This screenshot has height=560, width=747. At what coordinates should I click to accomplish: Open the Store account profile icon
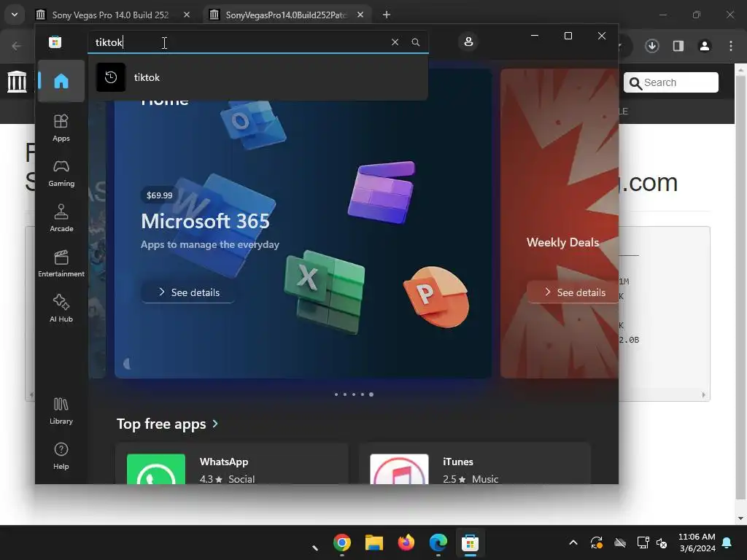pos(468,42)
